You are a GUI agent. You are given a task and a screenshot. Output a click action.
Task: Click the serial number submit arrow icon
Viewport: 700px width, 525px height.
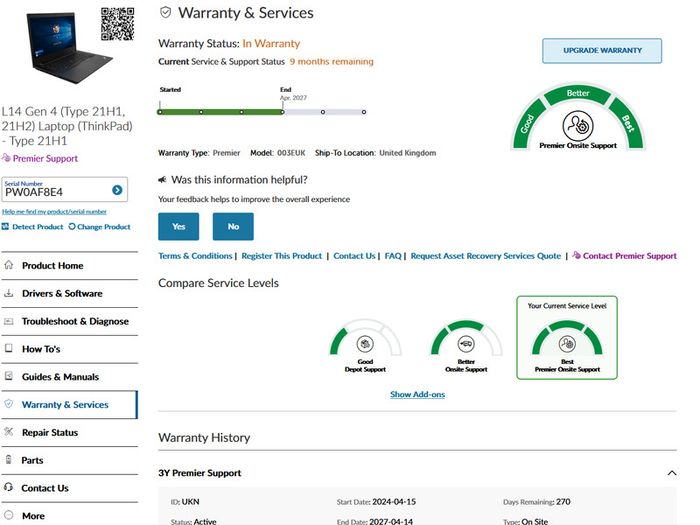[x=117, y=190]
